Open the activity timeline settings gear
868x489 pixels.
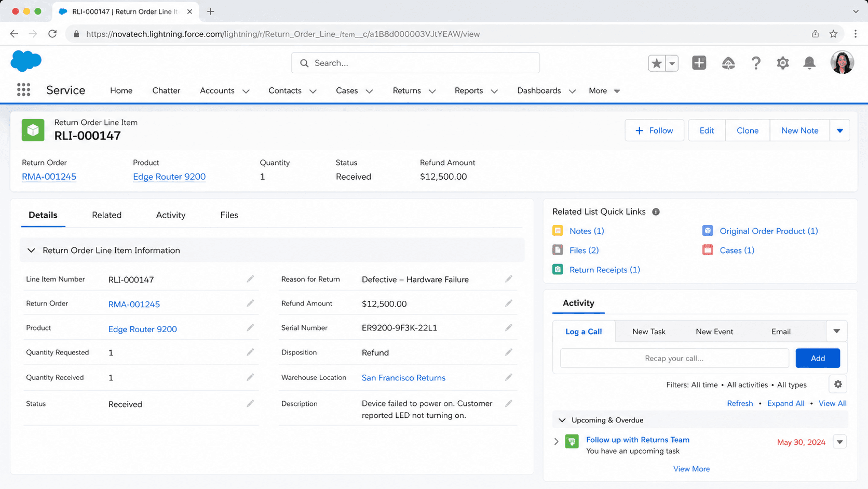pos(838,385)
